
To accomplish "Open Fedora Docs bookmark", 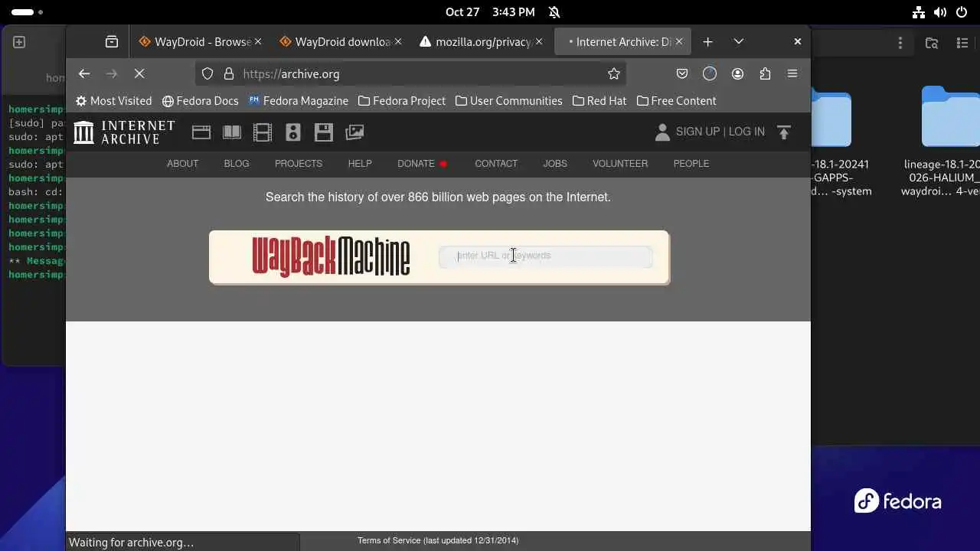I will pyautogui.click(x=201, y=101).
